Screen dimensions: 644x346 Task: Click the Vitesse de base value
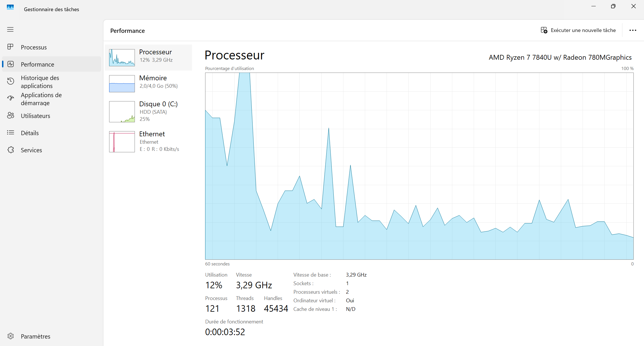[x=356, y=275]
